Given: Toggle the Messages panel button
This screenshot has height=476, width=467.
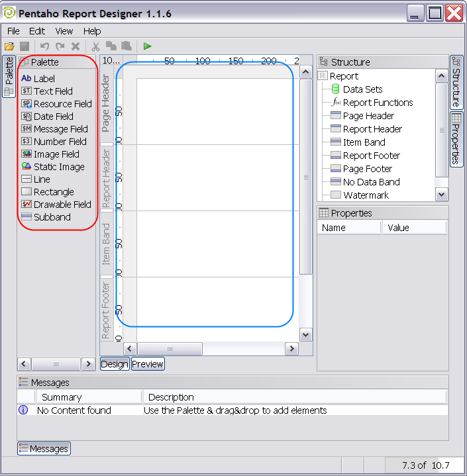Looking at the screenshot, I should (x=44, y=449).
